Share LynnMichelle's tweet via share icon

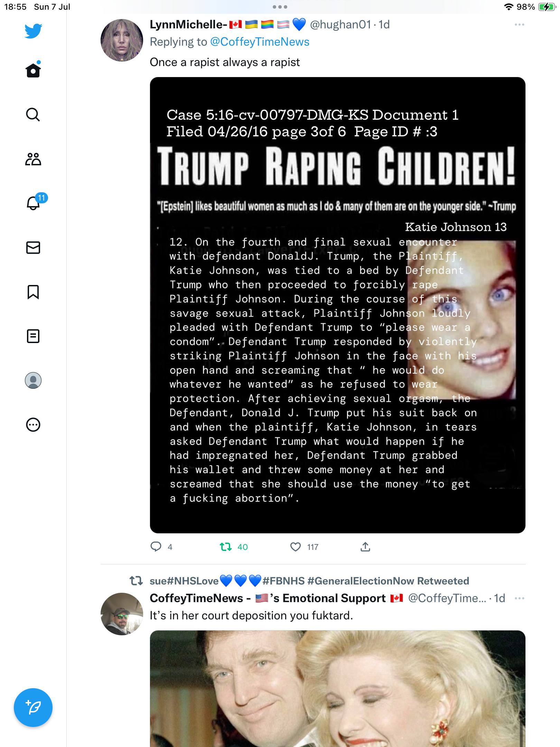coord(365,547)
